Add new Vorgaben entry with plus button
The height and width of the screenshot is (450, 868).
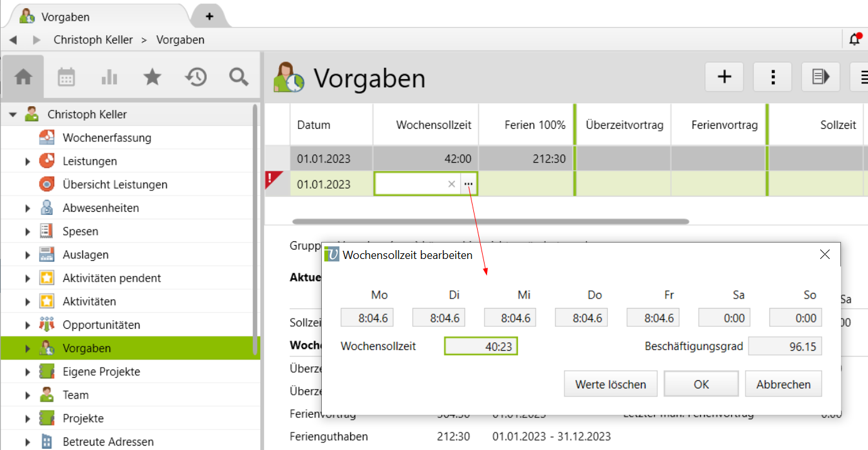(x=724, y=77)
